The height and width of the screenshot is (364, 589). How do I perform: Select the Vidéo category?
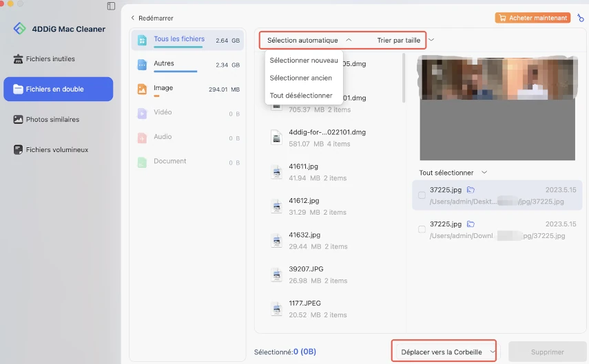(187, 114)
